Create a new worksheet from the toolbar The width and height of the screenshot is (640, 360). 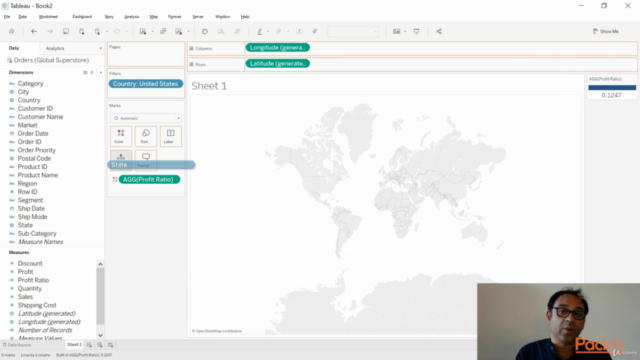click(x=143, y=31)
